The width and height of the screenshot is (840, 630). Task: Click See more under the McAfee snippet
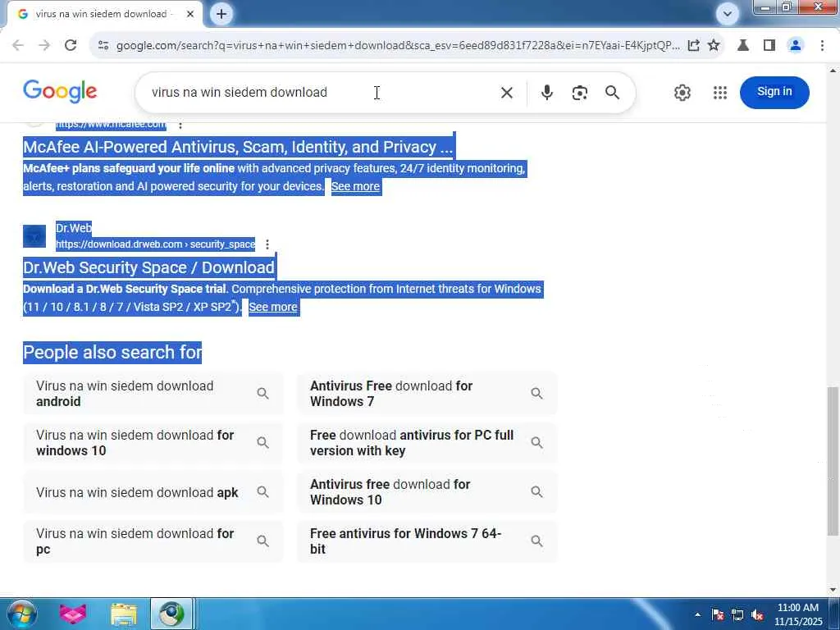click(x=355, y=186)
